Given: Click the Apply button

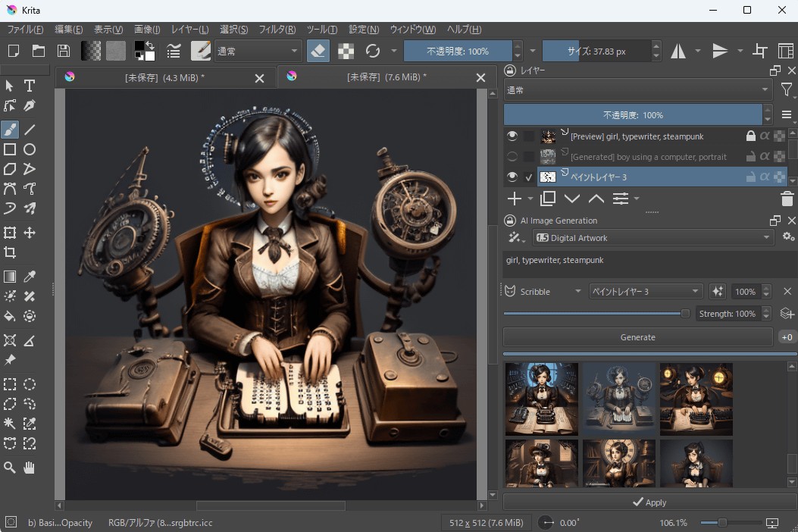Looking at the screenshot, I should pyautogui.click(x=649, y=502).
